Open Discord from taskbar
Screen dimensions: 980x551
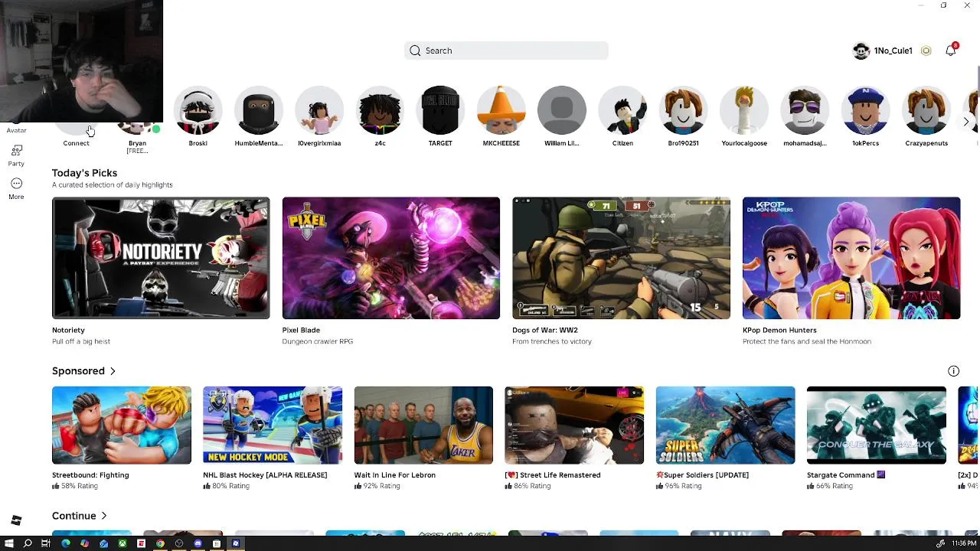pyautogui.click(x=198, y=543)
